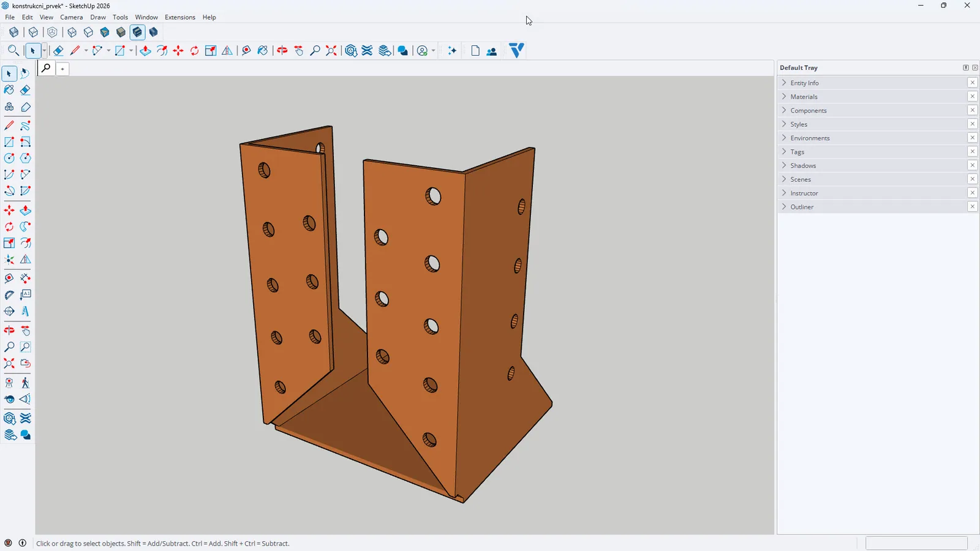Activate the Look Around eye tool
Viewport: 980px width, 551px height.
tap(9, 399)
